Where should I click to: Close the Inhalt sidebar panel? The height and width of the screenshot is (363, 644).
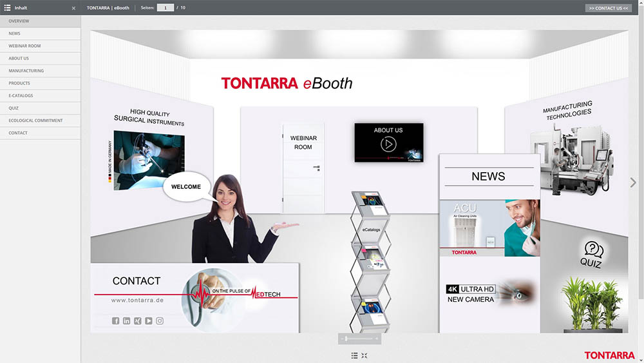pos(73,8)
